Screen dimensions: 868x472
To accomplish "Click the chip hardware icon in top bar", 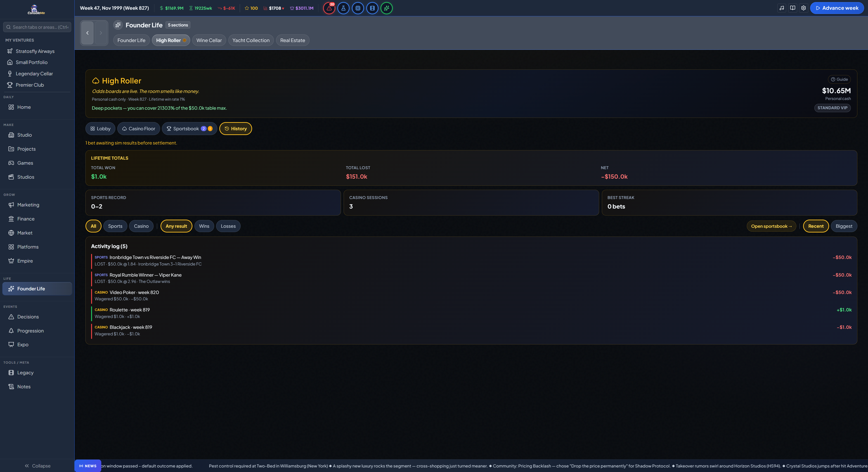I will 357,8.
